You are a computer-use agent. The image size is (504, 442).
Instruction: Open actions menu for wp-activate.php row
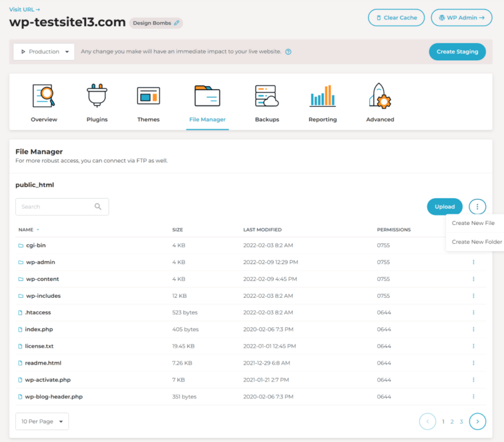pyautogui.click(x=473, y=379)
